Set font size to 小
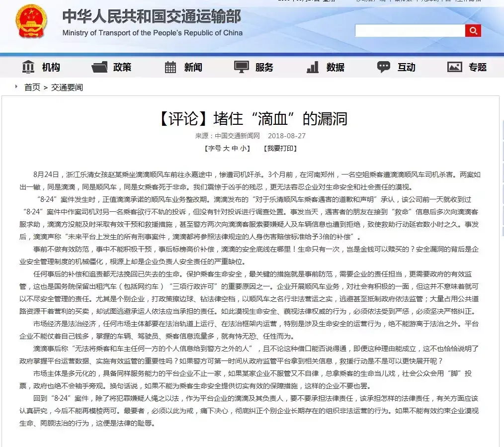504x447 pixels. pyautogui.click(x=243, y=148)
